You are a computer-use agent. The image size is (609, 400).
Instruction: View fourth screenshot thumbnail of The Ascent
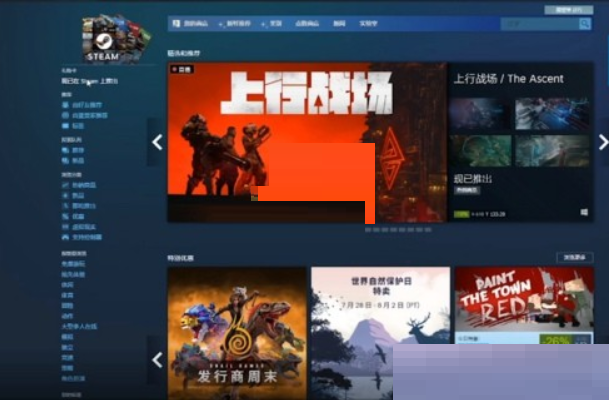(x=552, y=151)
